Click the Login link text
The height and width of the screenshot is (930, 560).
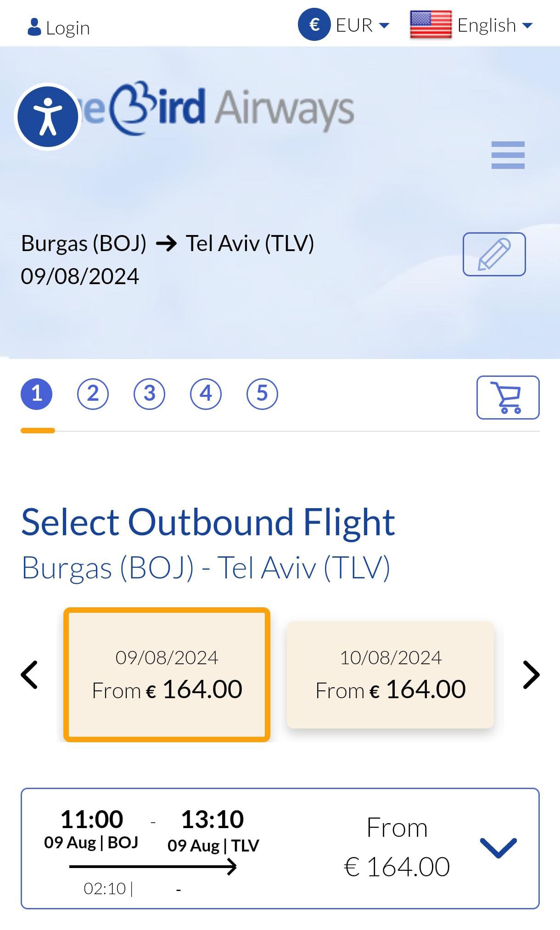(68, 28)
